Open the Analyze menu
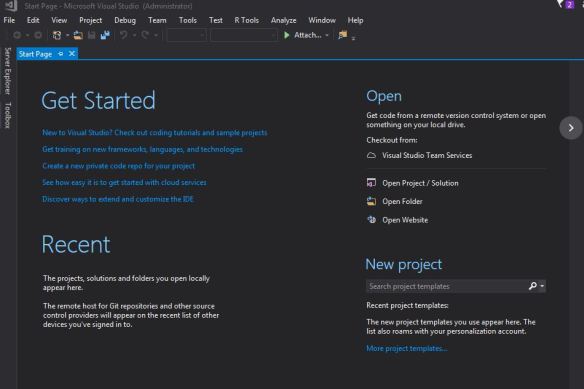 pos(284,20)
